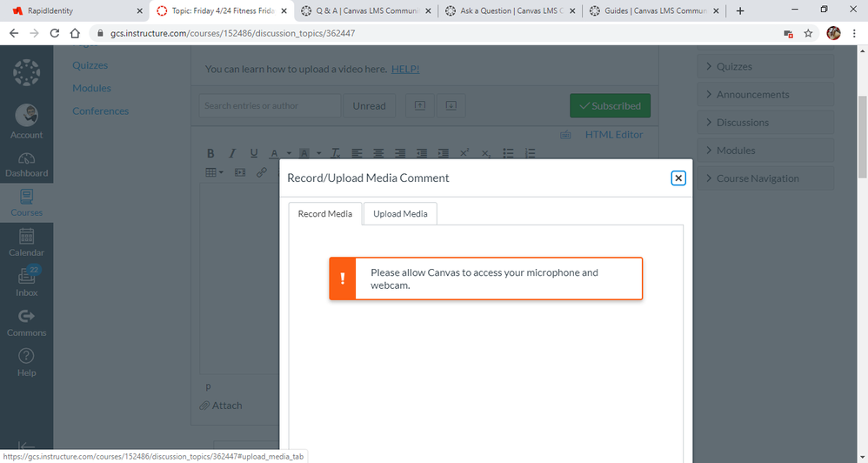Viewport: 868px width, 463px height.
Task: Open Dashboard from the Canvas sidebar
Action: pos(26,164)
